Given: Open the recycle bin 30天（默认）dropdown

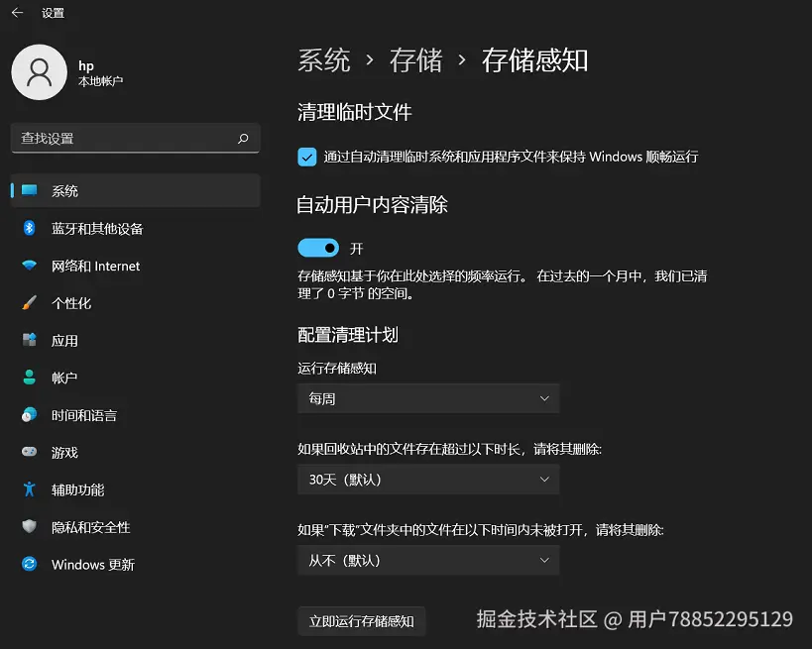Looking at the screenshot, I should [428, 480].
